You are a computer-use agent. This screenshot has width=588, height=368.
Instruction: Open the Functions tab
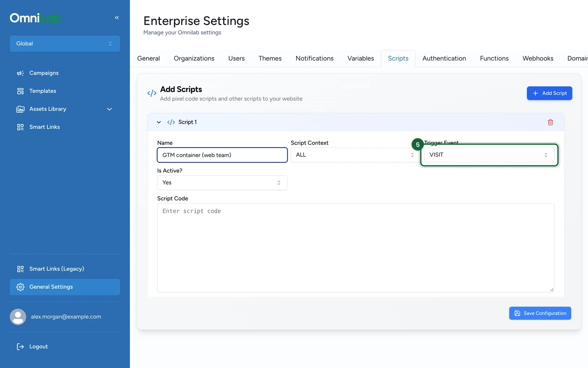(x=494, y=59)
